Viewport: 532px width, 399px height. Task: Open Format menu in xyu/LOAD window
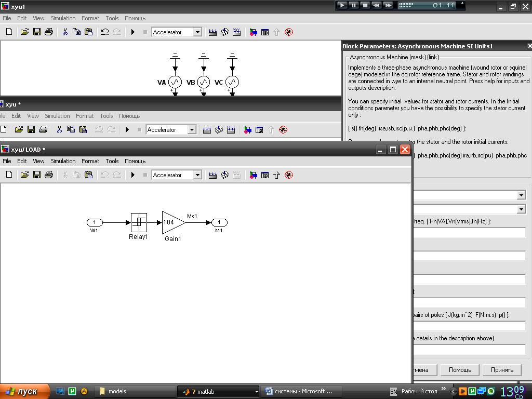click(x=90, y=161)
